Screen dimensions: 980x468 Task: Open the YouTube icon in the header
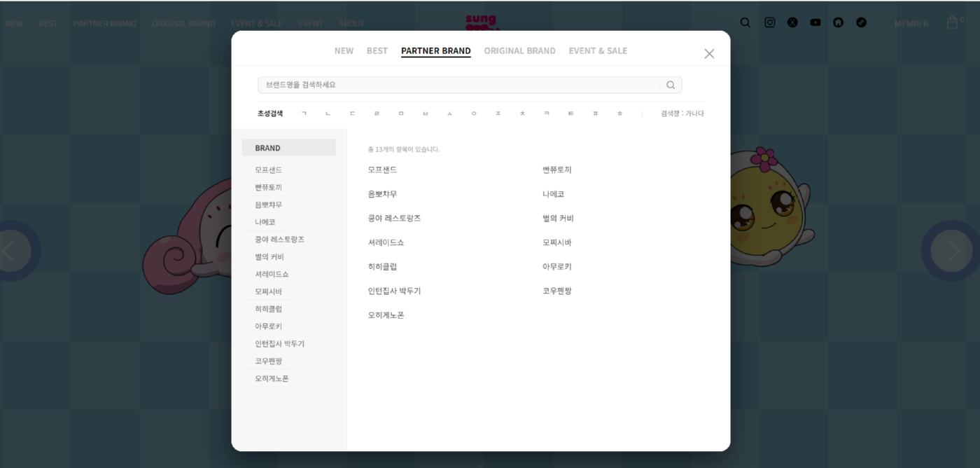pyautogui.click(x=815, y=22)
